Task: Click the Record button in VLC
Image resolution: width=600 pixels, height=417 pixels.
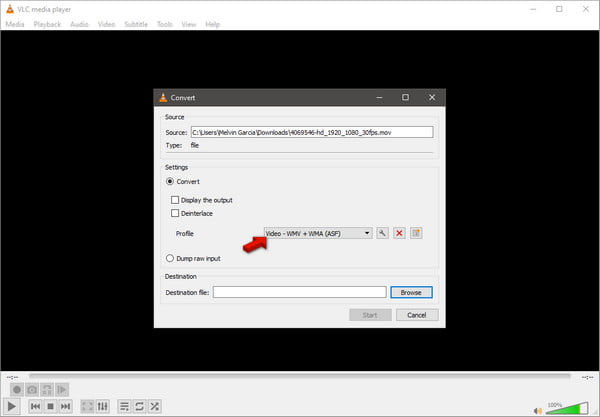Action: (x=17, y=390)
